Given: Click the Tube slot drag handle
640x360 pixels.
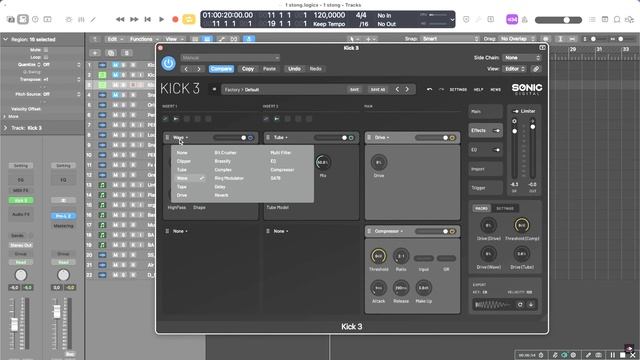Looking at the screenshot, I should click(268, 138).
